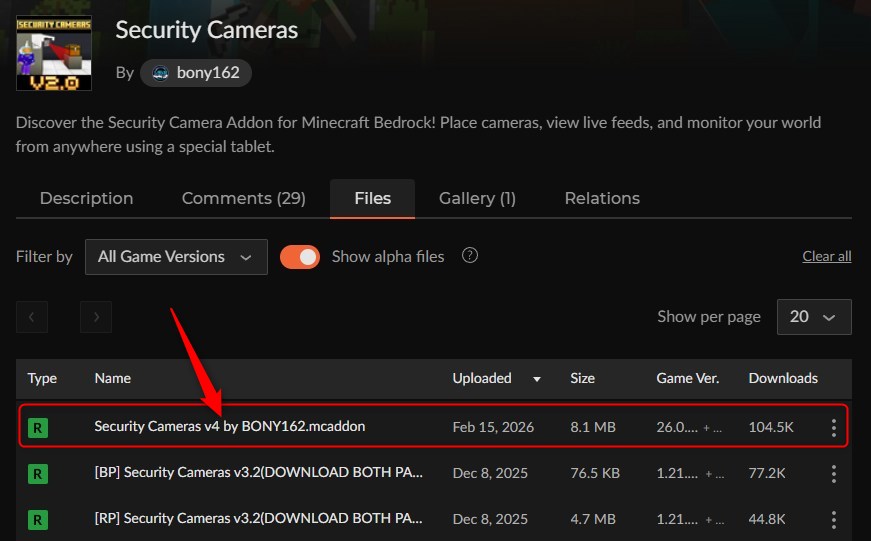The image size is (871, 541).
Task: Sort by Downloads column header
Action: click(x=783, y=378)
